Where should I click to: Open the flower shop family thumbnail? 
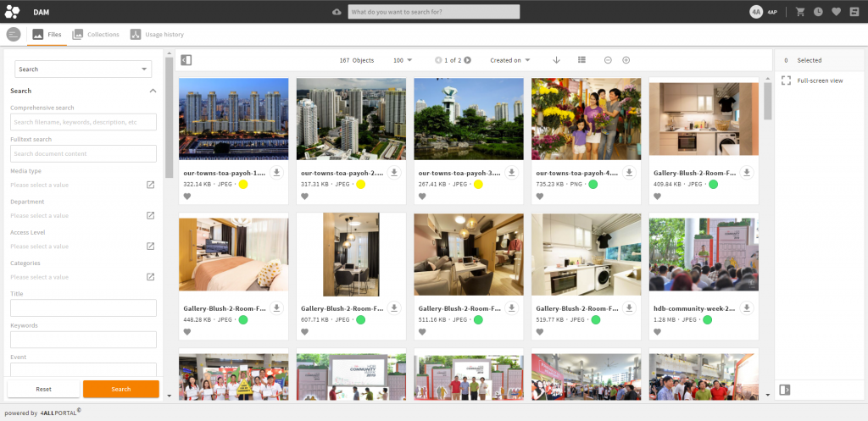click(x=587, y=119)
